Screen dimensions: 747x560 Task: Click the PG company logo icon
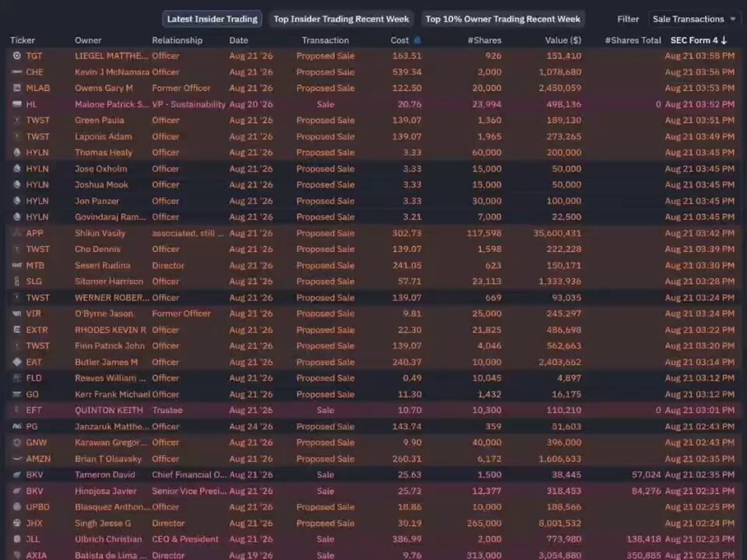pos(16,426)
